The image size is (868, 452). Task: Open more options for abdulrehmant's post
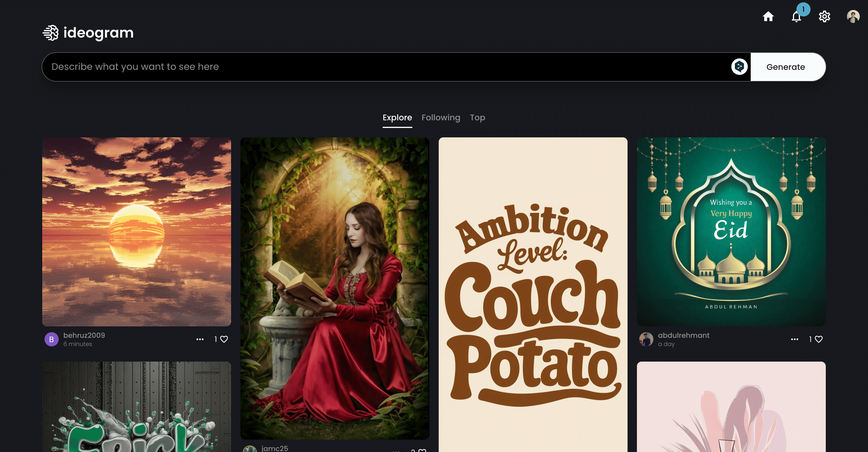click(794, 339)
